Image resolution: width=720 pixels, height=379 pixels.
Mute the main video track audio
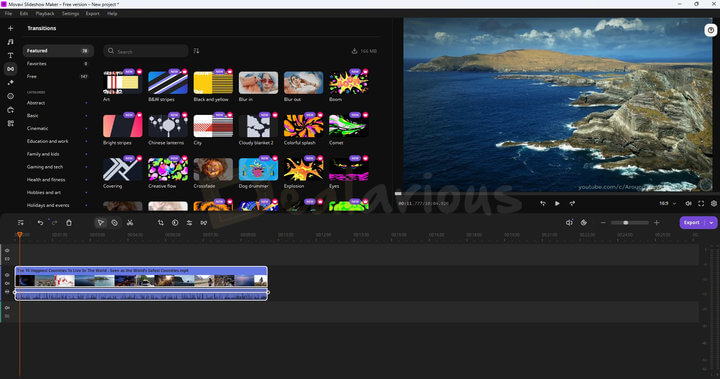tap(7, 283)
